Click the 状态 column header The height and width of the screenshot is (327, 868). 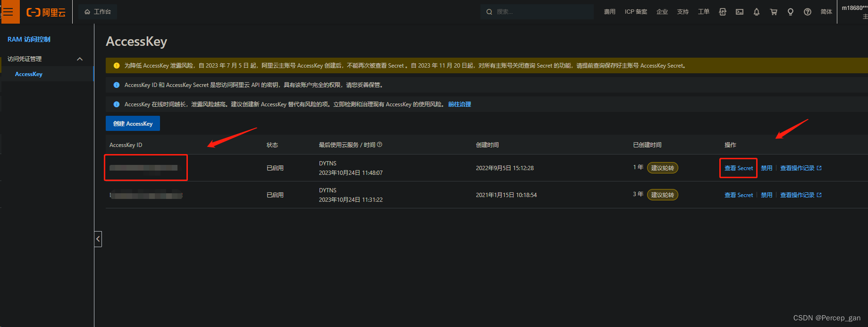coord(272,145)
